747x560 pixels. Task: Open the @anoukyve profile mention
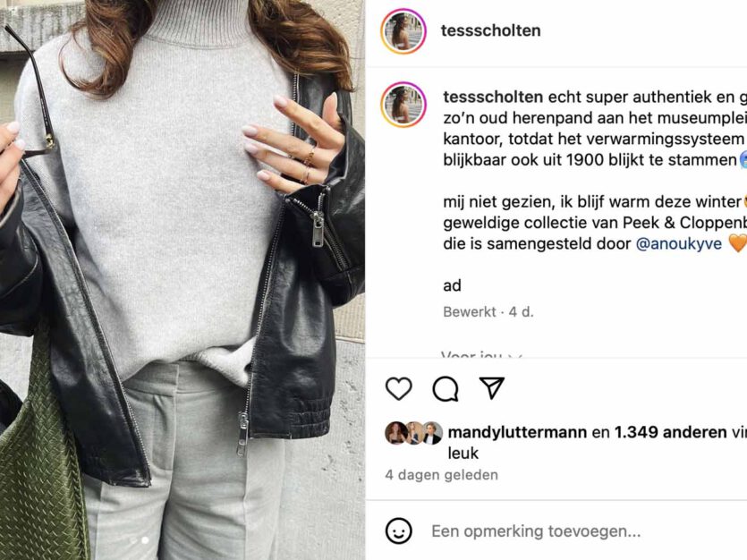tap(679, 244)
